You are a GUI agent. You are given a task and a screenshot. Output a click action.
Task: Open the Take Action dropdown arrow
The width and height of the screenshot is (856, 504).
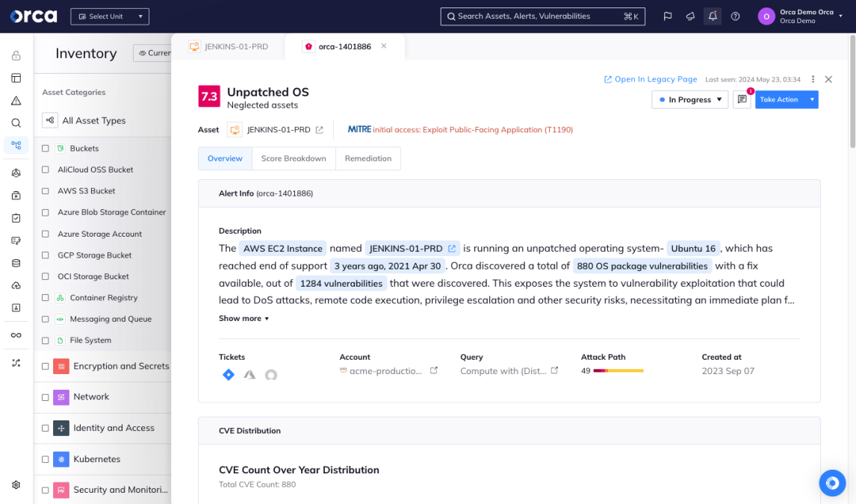[x=812, y=99]
